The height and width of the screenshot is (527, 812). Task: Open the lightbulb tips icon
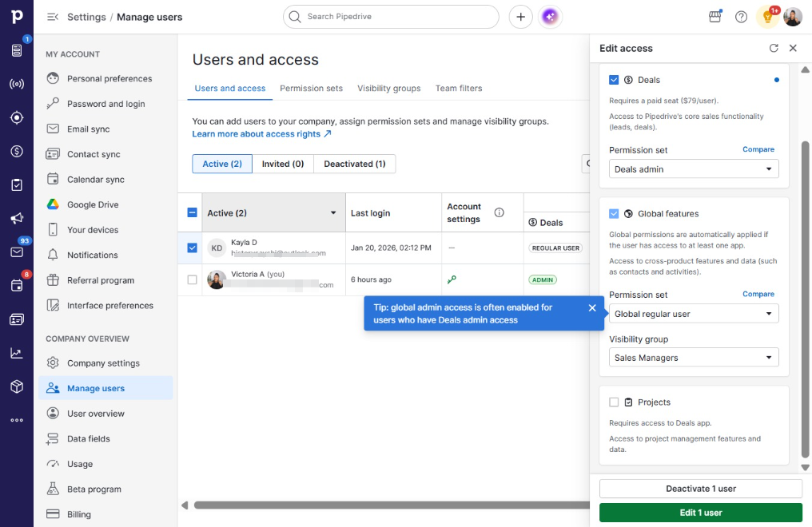767,17
